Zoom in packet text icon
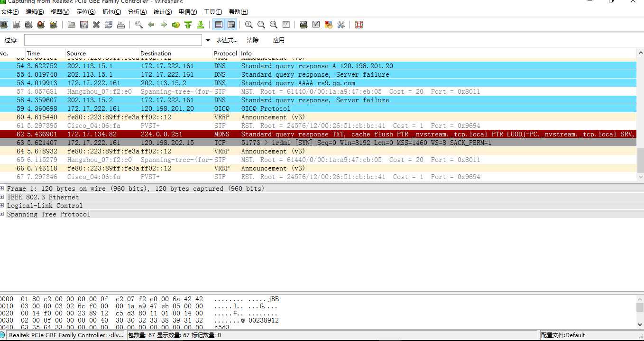Viewport: 644px width, 341px height. [x=249, y=25]
